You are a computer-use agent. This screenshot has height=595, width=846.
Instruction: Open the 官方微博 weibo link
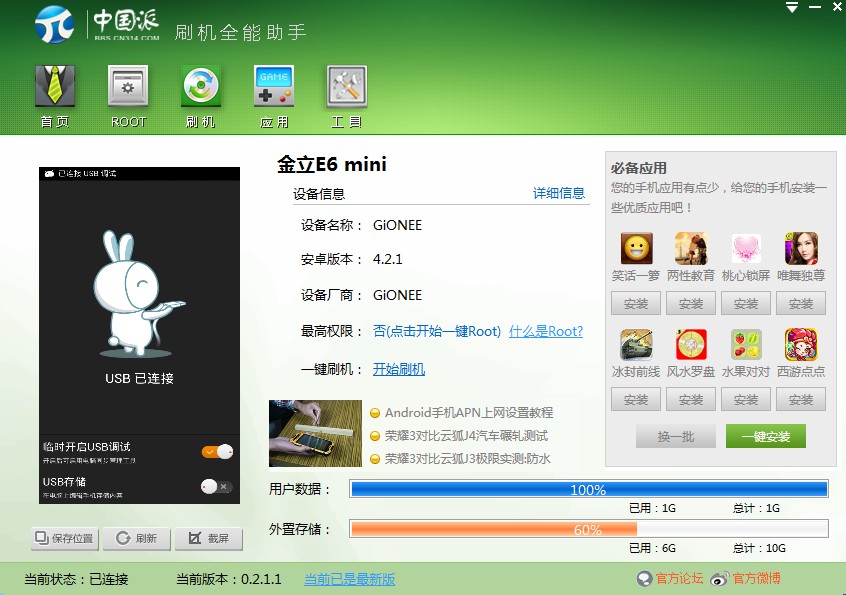tap(746, 579)
